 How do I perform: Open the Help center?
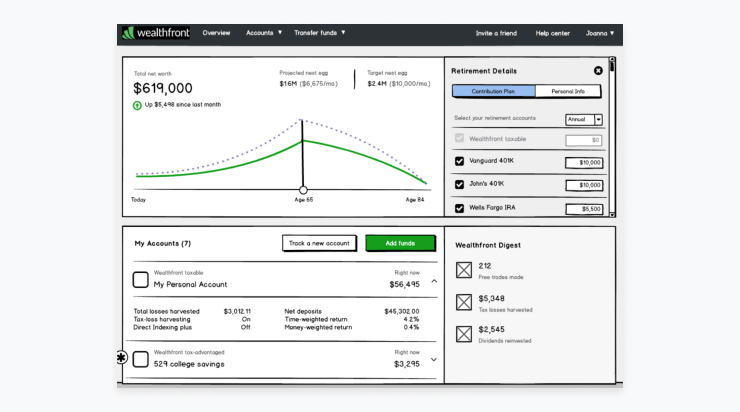point(552,34)
